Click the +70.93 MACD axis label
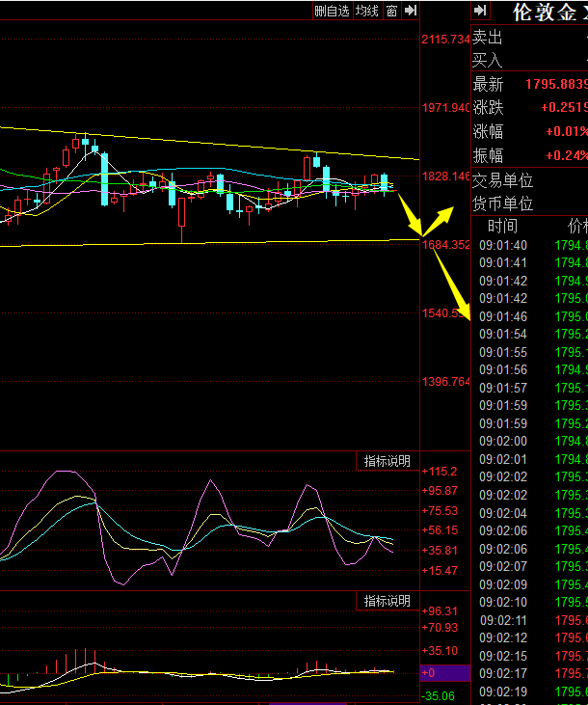 [x=440, y=628]
